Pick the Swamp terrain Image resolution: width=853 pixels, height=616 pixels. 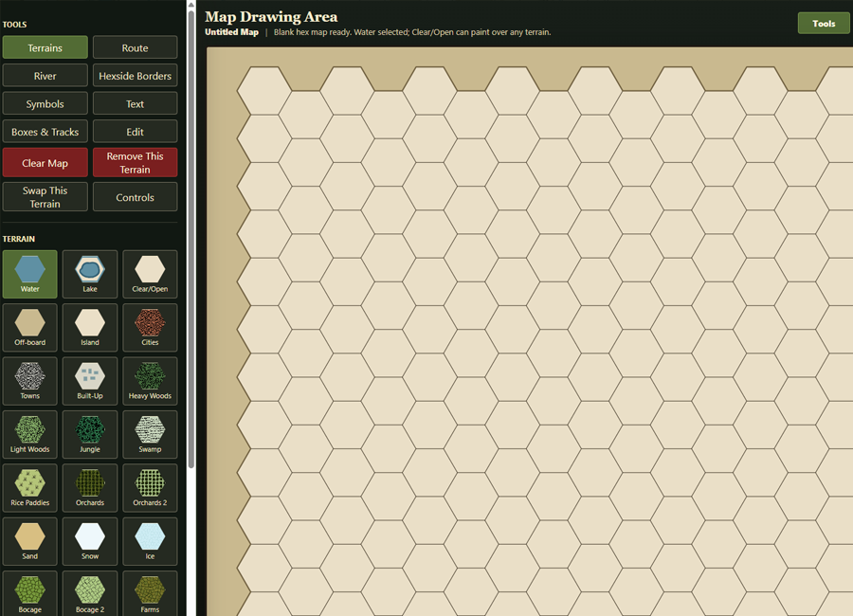[x=150, y=434]
